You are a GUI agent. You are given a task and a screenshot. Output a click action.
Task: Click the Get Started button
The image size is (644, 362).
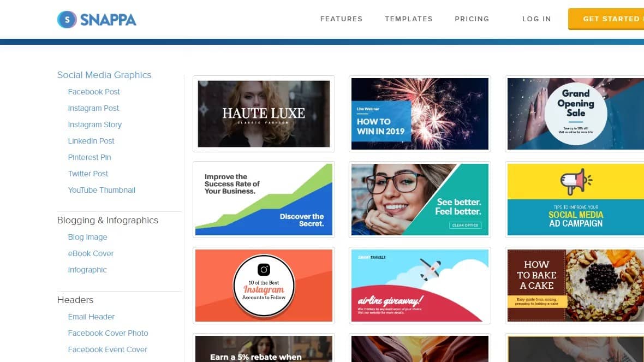point(606,19)
